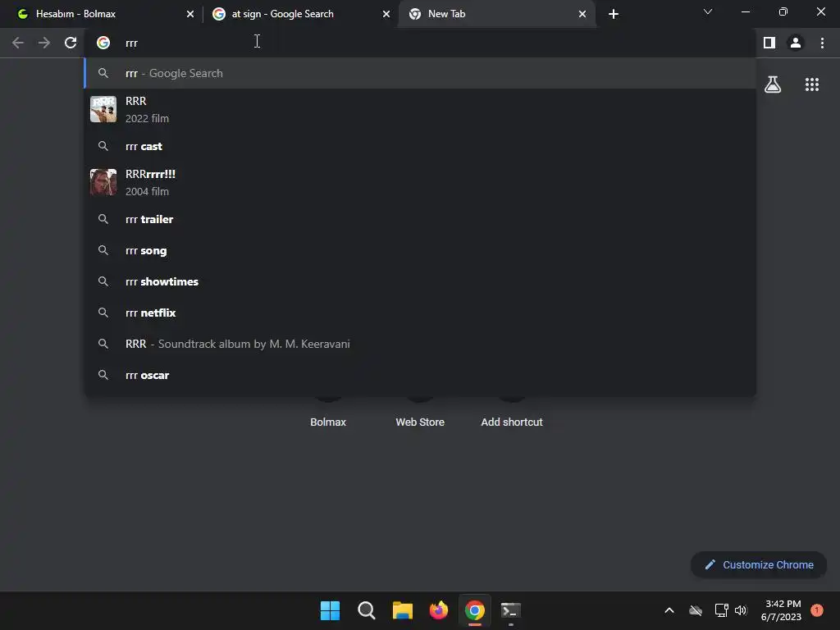Open a new tab with the plus button

point(614,14)
